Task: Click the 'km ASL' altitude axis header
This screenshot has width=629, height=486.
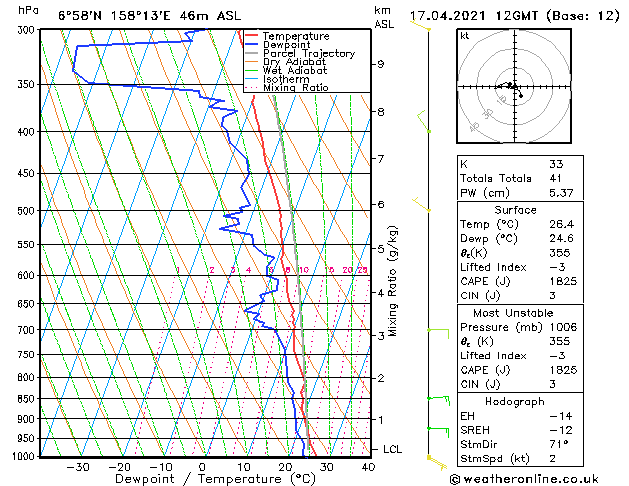Action: (384, 17)
